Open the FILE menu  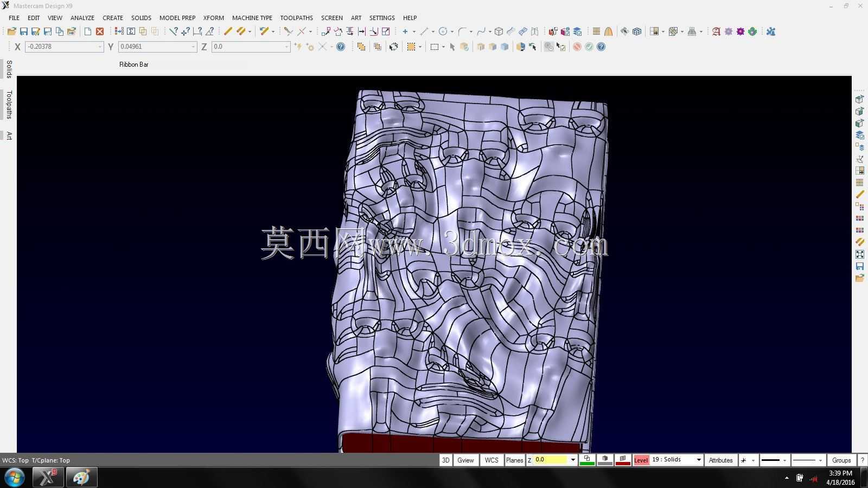14,18
